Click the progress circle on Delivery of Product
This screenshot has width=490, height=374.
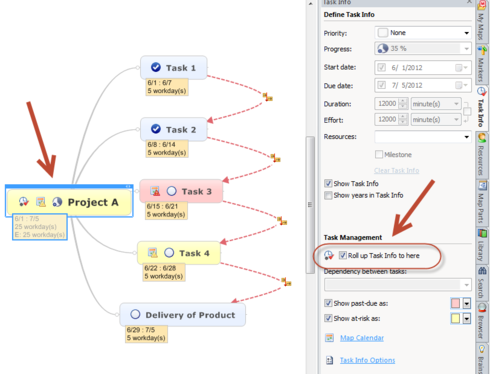135,314
